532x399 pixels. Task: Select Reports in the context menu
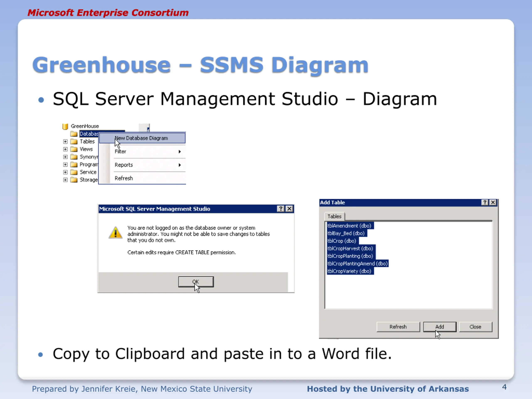coord(142,165)
